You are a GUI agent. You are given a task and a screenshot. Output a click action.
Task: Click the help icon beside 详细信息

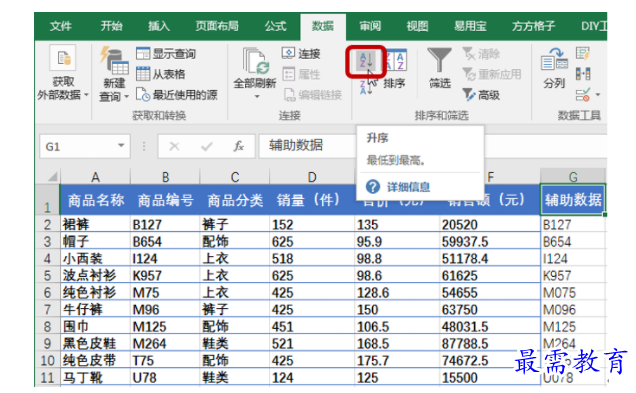(x=373, y=187)
